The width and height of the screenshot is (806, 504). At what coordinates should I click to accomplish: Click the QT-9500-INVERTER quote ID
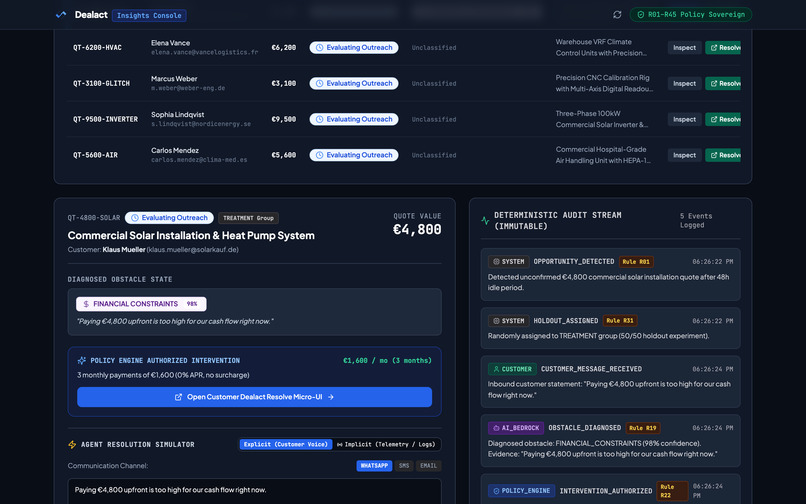click(105, 119)
